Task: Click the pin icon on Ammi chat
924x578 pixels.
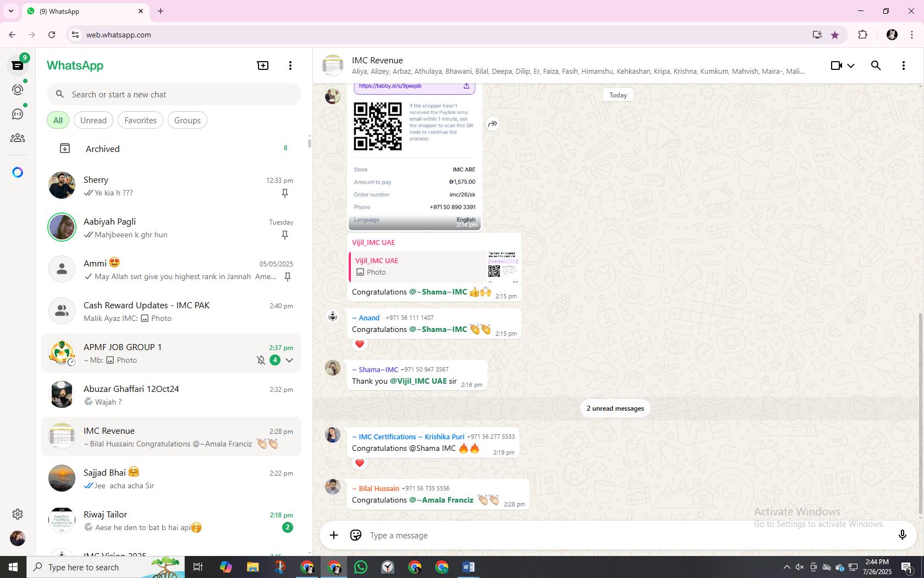Action: (x=287, y=277)
